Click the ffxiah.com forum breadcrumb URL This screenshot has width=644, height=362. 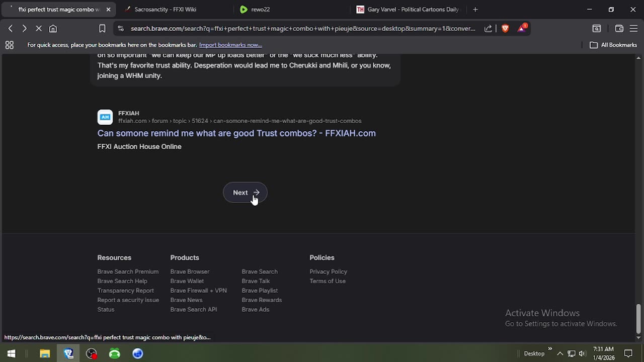tap(239, 121)
